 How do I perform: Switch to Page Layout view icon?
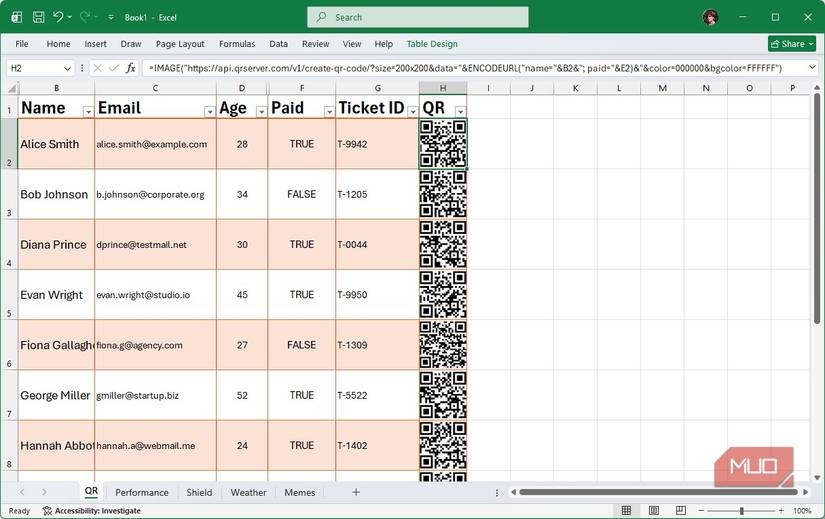pyautogui.click(x=654, y=511)
